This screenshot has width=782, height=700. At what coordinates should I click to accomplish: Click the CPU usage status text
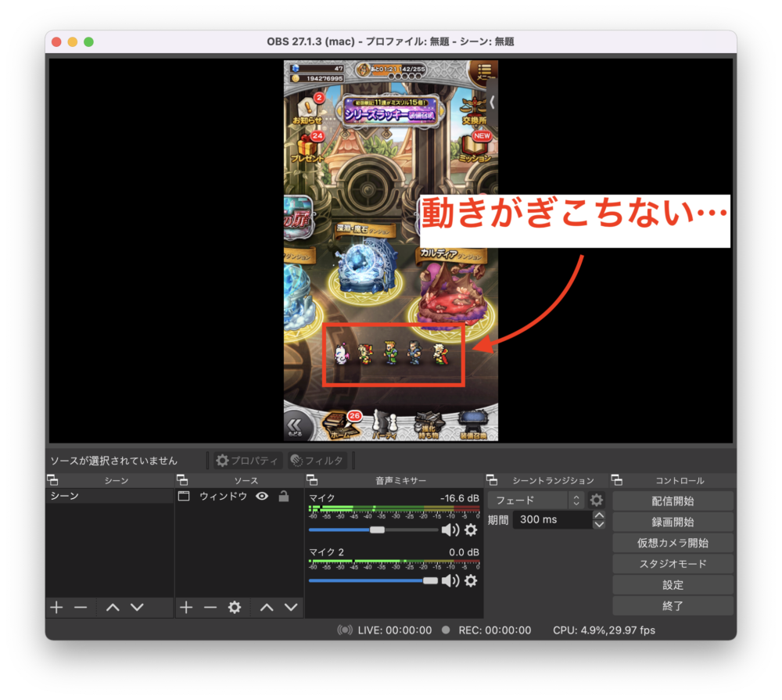(x=604, y=630)
